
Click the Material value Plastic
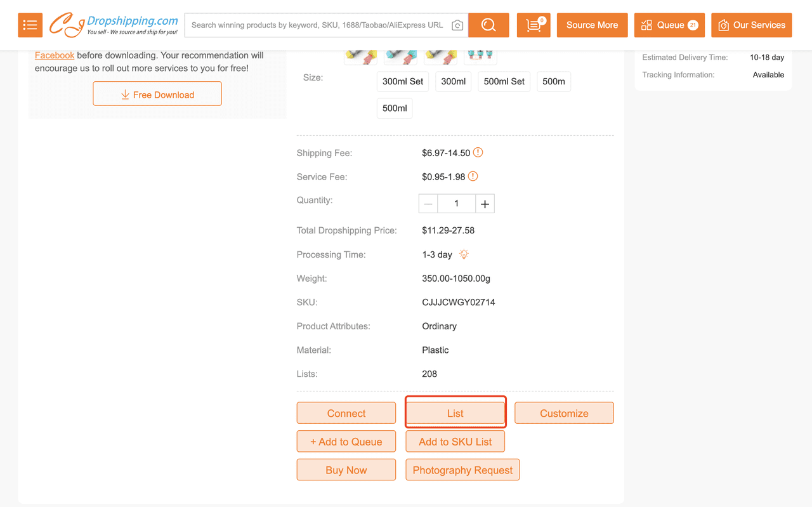click(x=435, y=350)
